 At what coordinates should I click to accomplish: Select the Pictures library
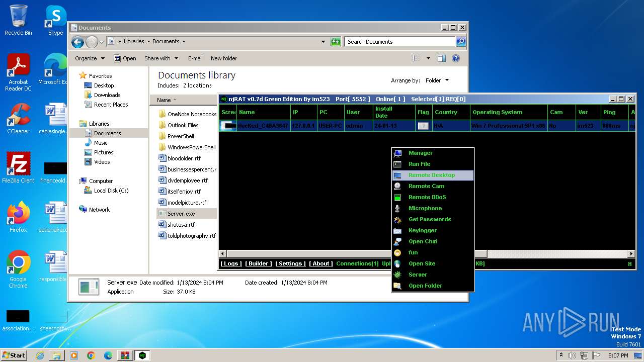pos(104,152)
